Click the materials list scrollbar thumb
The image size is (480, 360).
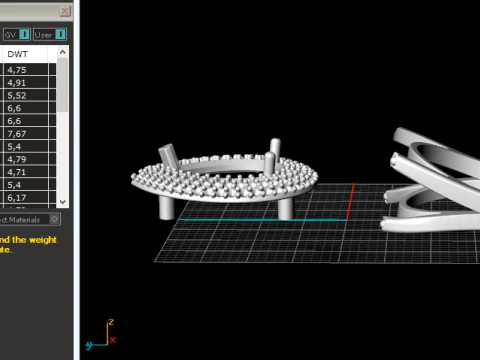click(x=63, y=85)
